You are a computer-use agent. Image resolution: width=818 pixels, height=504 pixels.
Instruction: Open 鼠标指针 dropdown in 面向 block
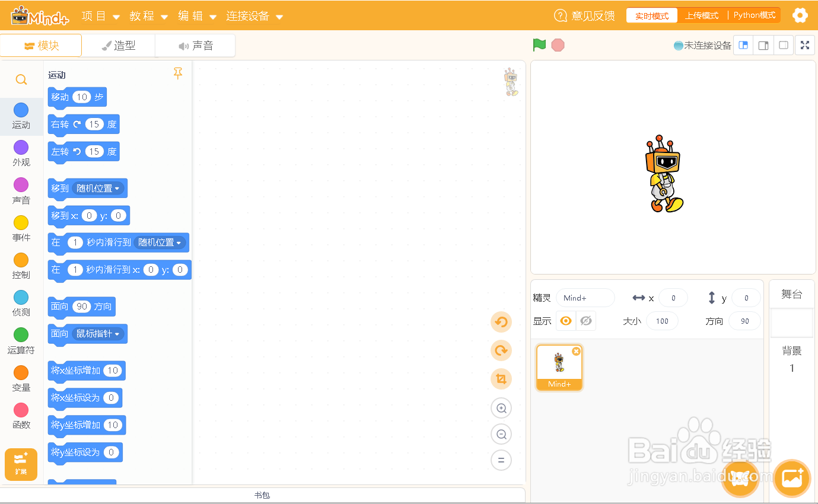tap(98, 334)
